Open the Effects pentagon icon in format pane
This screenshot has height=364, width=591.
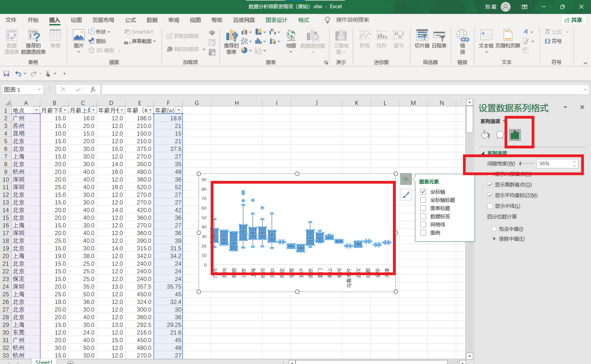click(x=500, y=135)
